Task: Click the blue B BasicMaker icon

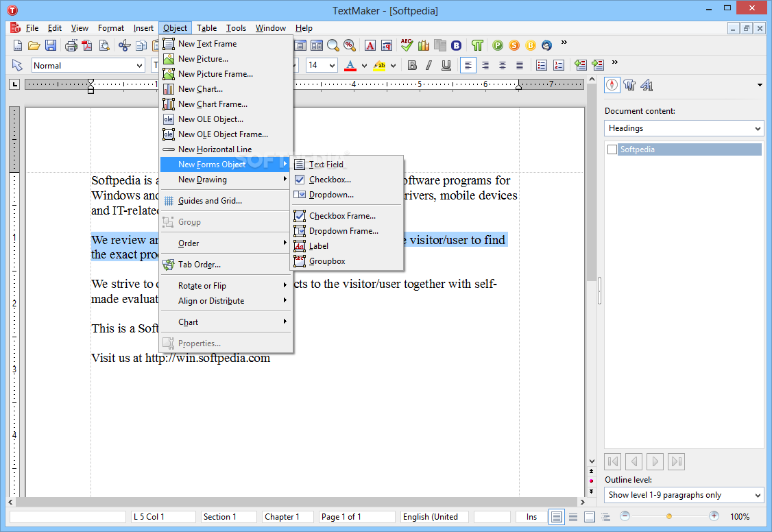Action: point(457,46)
